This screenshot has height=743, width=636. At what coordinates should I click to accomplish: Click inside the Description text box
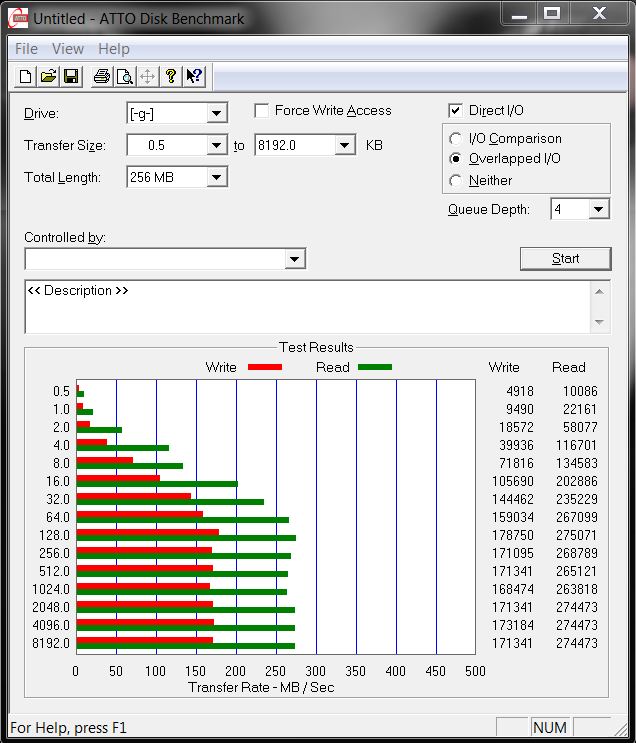coord(300,308)
